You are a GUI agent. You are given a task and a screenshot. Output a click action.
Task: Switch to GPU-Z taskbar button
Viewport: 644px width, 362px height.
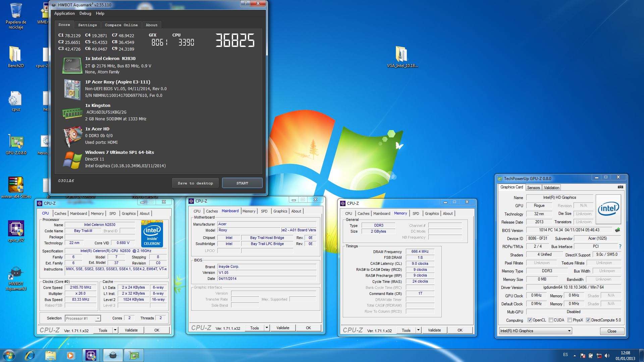[x=134, y=355]
